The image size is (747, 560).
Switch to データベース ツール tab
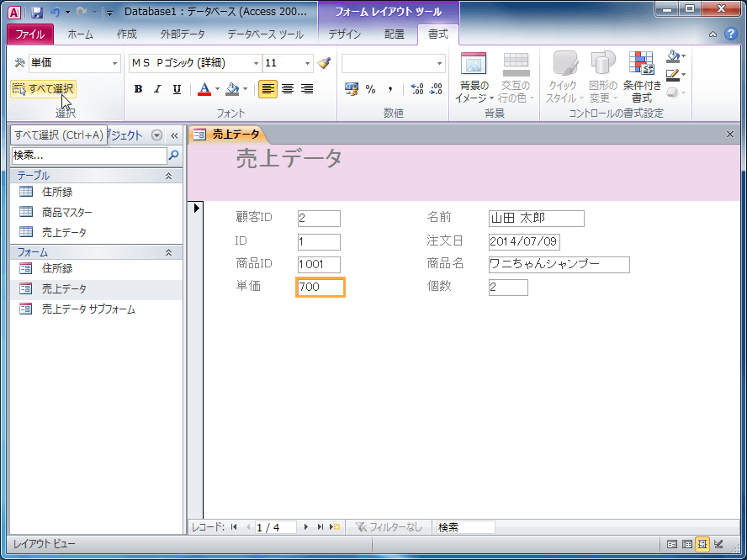click(x=265, y=34)
